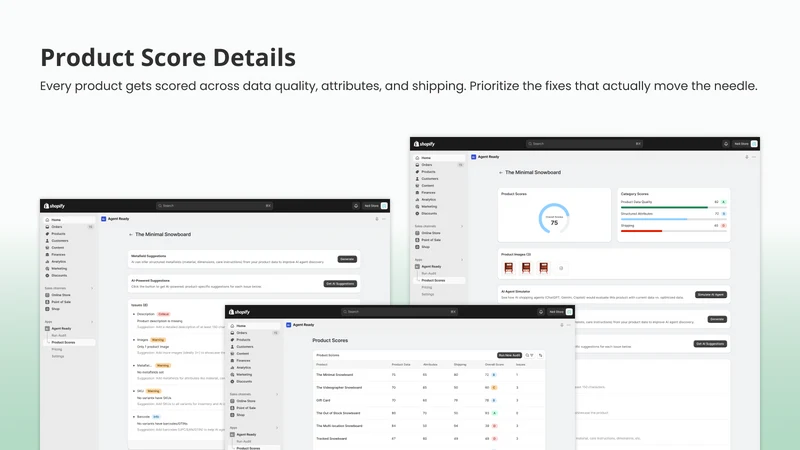
Task: Select Run Audit in the issues window sidebar
Action: [x=59, y=336]
